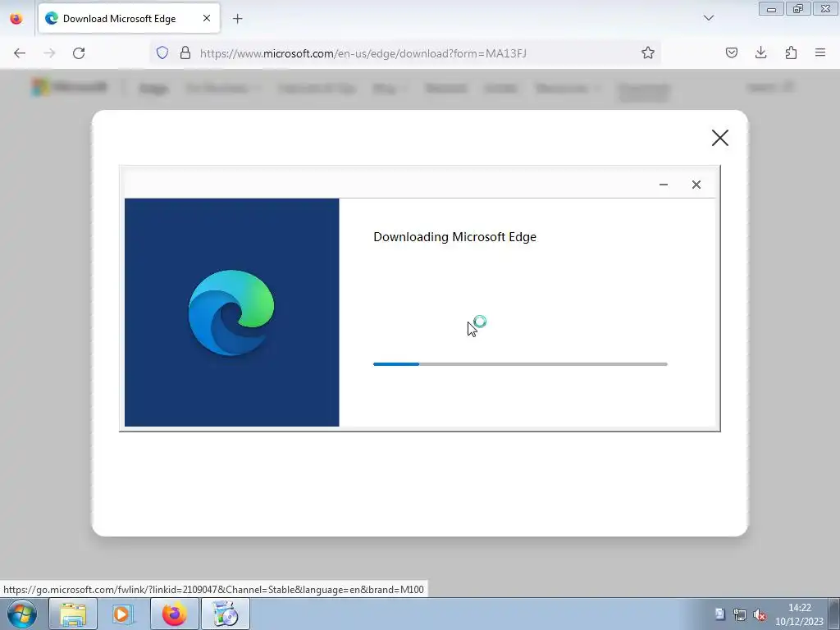Screen dimensions: 840x630
Task: Show site security padlock info
Action: point(185,53)
